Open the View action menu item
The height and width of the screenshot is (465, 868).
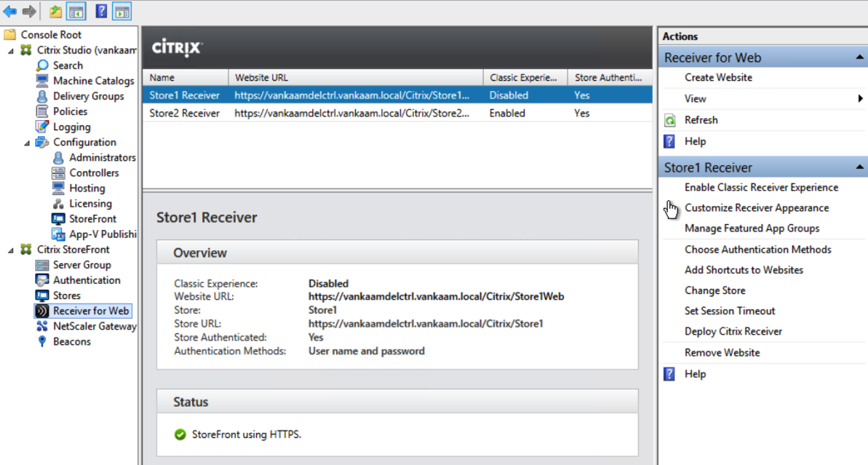pos(696,98)
